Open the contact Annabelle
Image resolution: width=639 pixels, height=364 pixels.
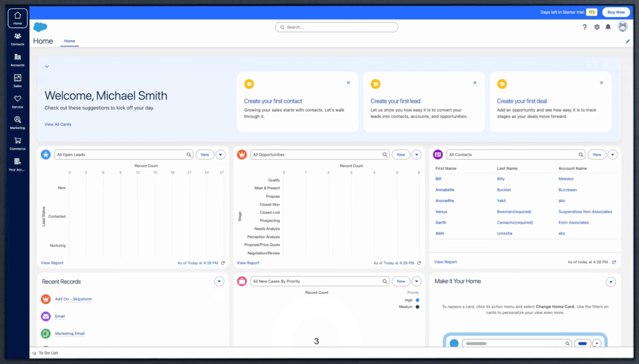point(445,190)
